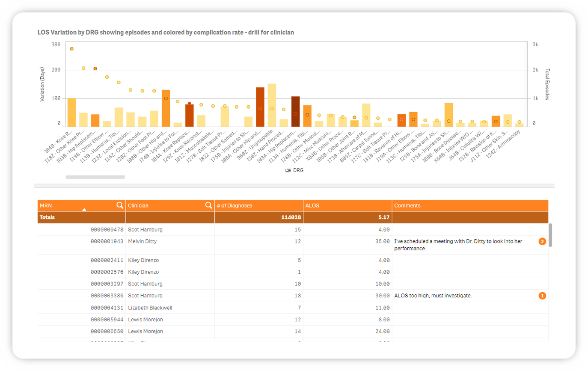Click the drill-down icon beside DRG label
The width and height of the screenshot is (588, 371).
pos(288,170)
